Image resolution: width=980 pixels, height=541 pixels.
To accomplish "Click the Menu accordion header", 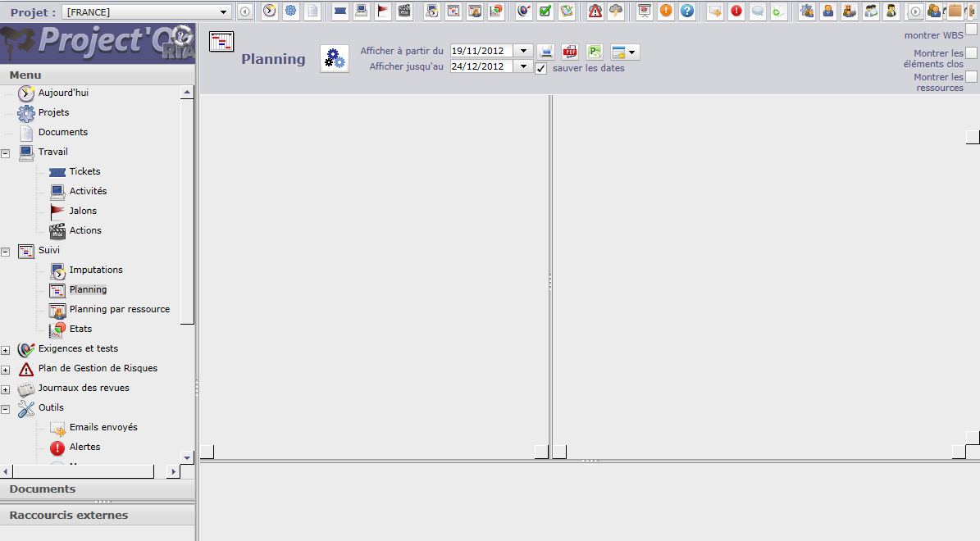I will tap(98, 75).
